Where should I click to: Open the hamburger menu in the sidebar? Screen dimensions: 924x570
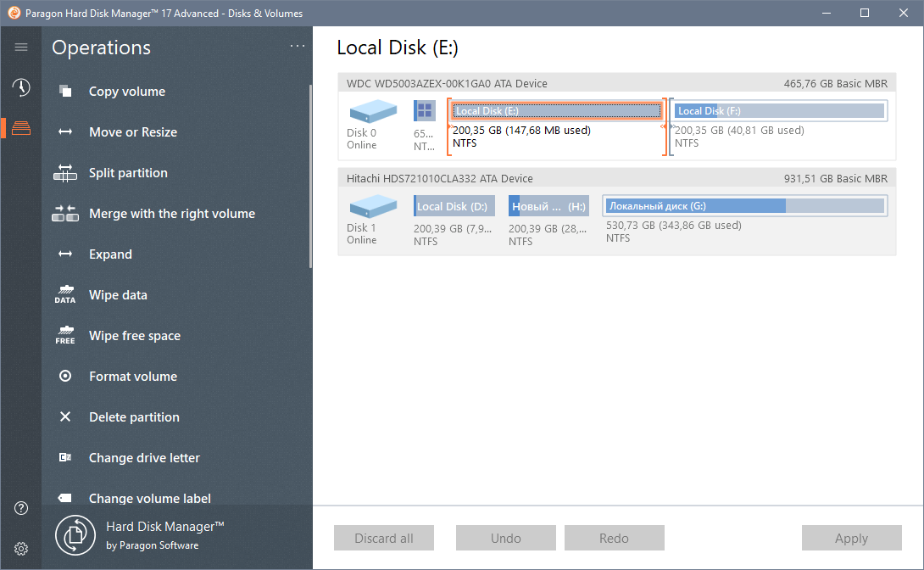point(21,47)
